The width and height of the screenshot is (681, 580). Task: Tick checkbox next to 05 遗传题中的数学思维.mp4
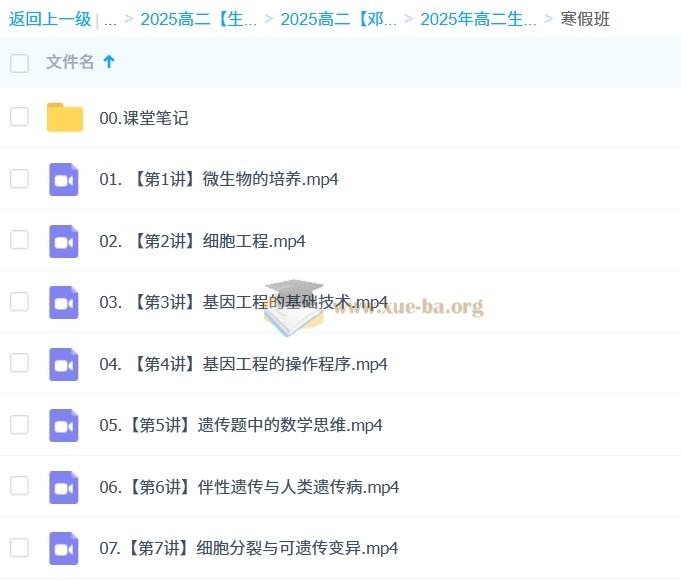pos(20,424)
